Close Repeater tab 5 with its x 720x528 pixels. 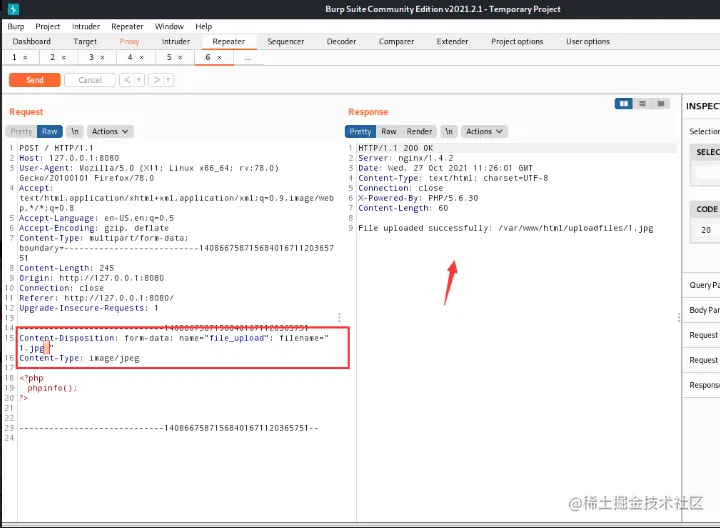[180, 57]
